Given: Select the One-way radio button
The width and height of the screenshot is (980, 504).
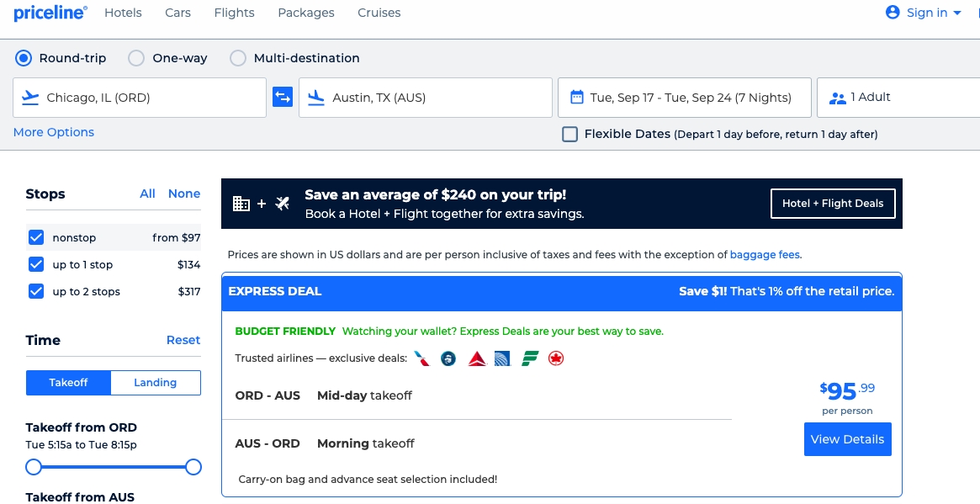Looking at the screenshot, I should pyautogui.click(x=136, y=58).
